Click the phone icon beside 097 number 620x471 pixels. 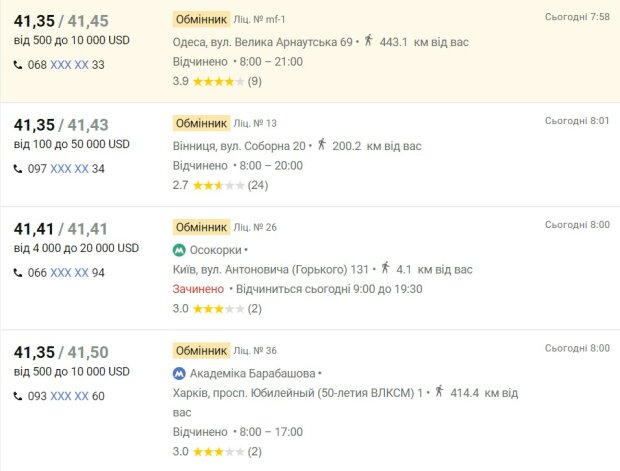pyautogui.click(x=19, y=169)
